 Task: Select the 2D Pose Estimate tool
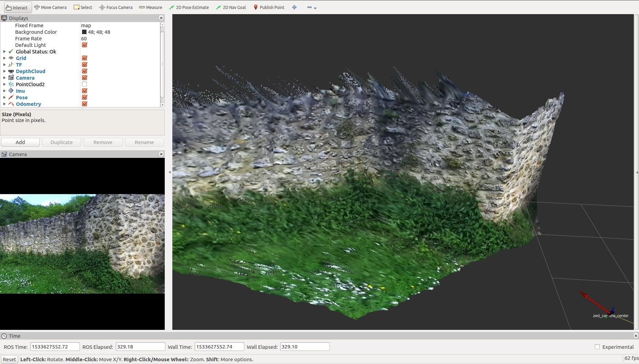tap(189, 7)
